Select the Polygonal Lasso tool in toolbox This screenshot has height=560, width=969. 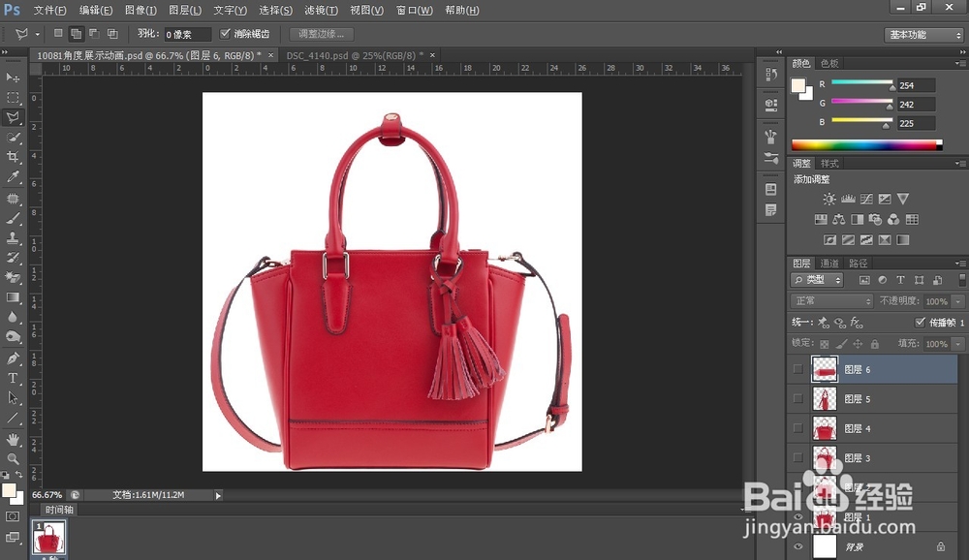(13, 117)
